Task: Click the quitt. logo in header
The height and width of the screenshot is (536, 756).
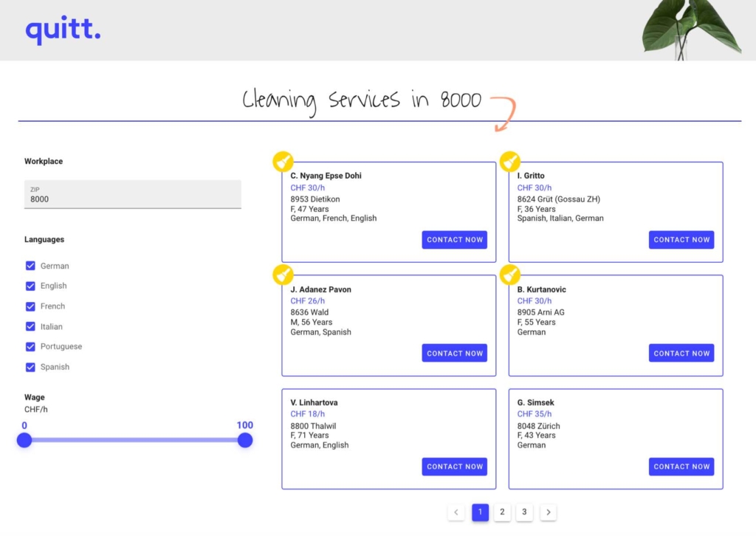Action: [63, 31]
